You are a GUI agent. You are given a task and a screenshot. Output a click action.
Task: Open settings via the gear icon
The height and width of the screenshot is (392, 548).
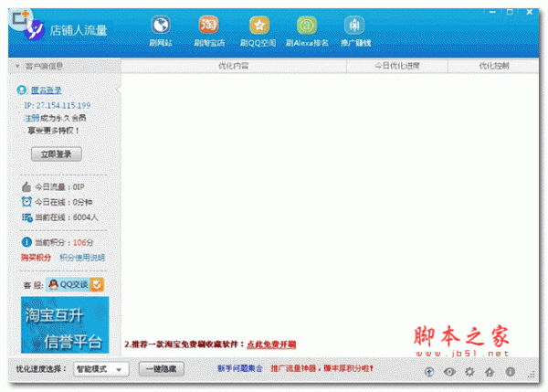click(469, 372)
